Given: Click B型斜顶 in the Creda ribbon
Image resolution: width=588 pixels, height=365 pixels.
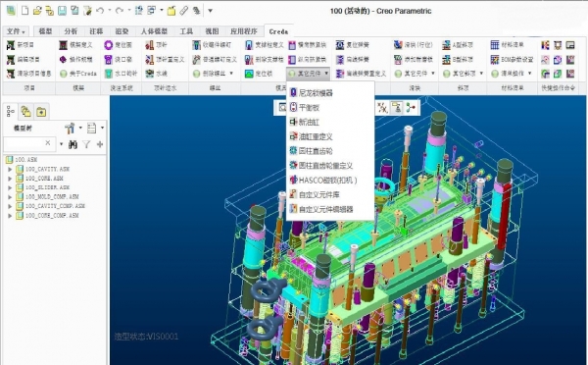Looking at the screenshot, I should tap(458, 59).
